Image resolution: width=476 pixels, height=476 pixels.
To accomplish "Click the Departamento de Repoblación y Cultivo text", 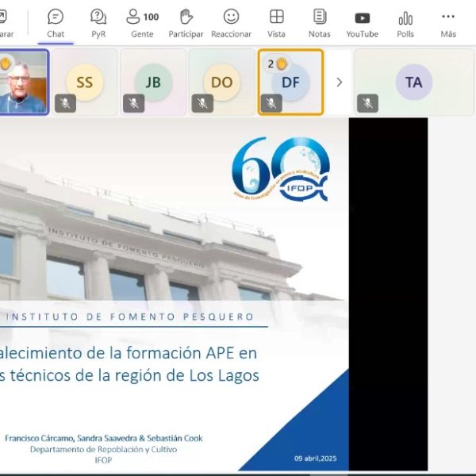I will 103,449.
